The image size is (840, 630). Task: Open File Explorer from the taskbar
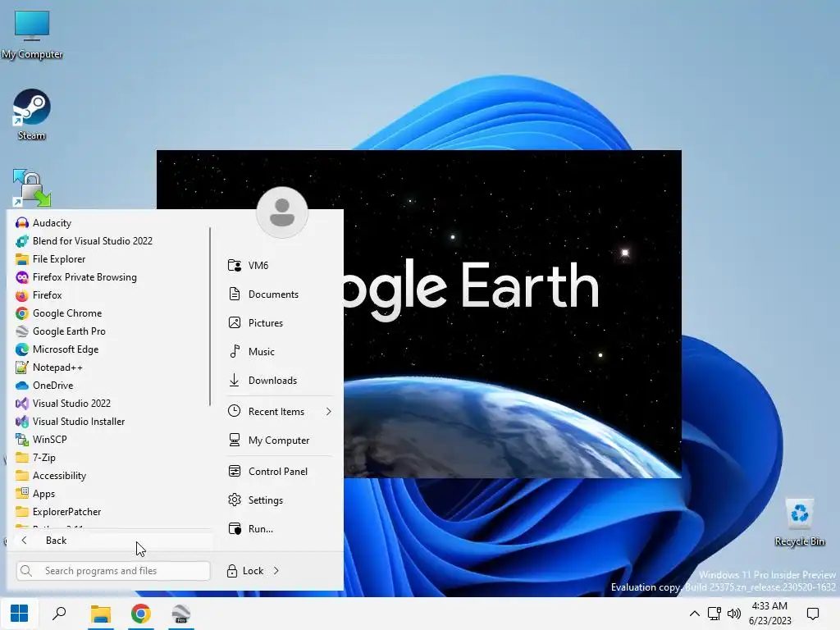tap(100, 614)
